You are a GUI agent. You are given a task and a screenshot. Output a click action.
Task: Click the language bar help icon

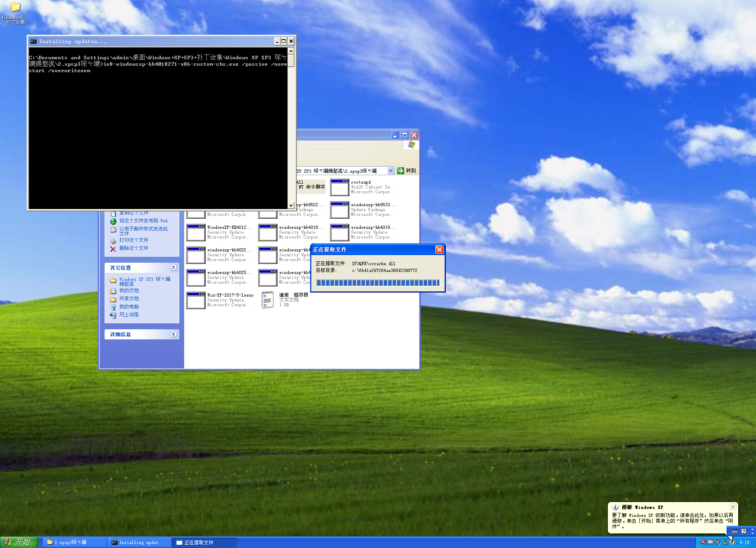click(x=744, y=531)
